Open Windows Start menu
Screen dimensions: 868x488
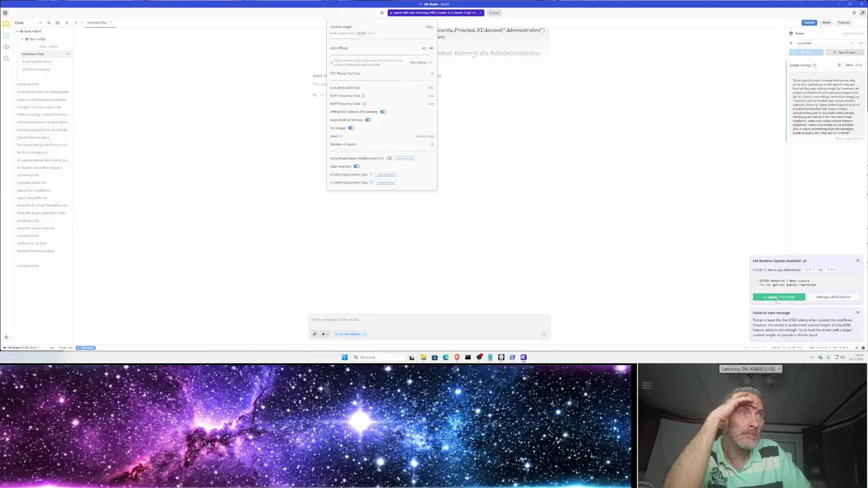point(344,357)
